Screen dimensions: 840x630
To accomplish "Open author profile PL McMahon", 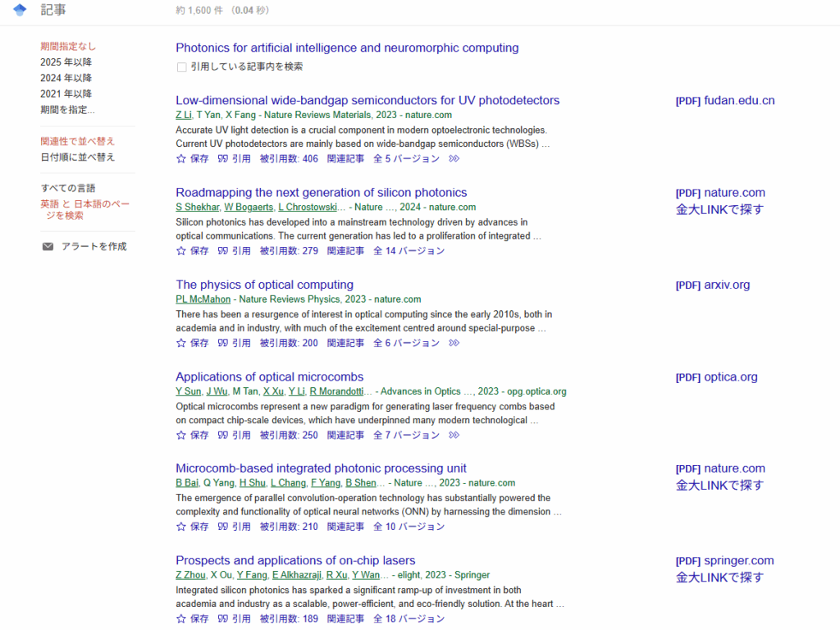I will click(203, 299).
